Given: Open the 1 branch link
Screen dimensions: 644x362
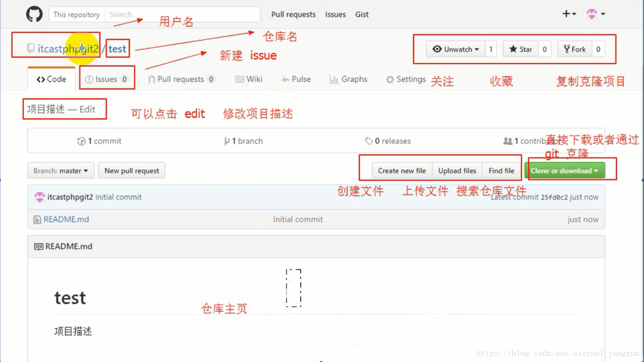Looking at the screenshot, I should click(x=243, y=141).
